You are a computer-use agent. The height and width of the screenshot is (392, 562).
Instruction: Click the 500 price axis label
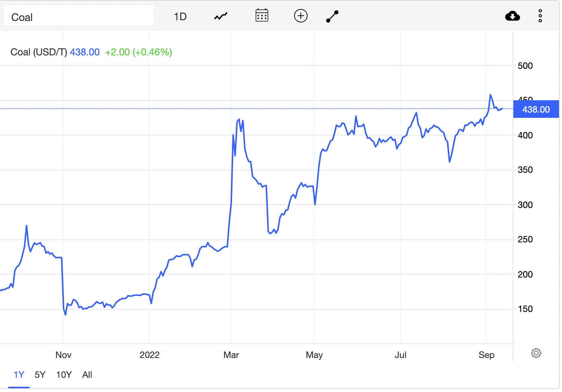[525, 66]
